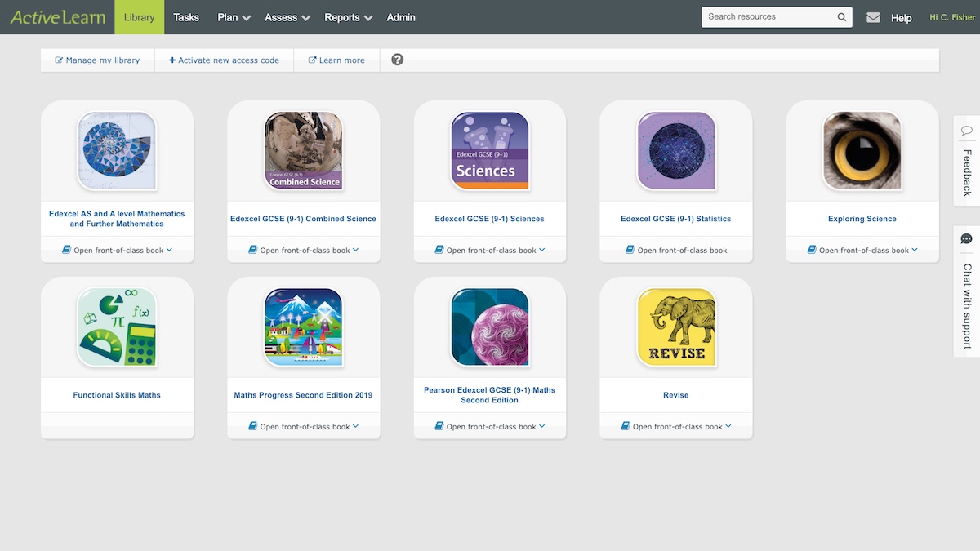Click the envelope messages icon
This screenshot has width=980, height=551.
873,17
